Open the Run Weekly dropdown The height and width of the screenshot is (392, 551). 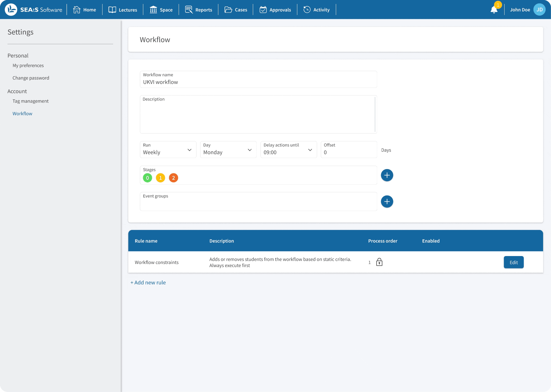pyautogui.click(x=168, y=150)
